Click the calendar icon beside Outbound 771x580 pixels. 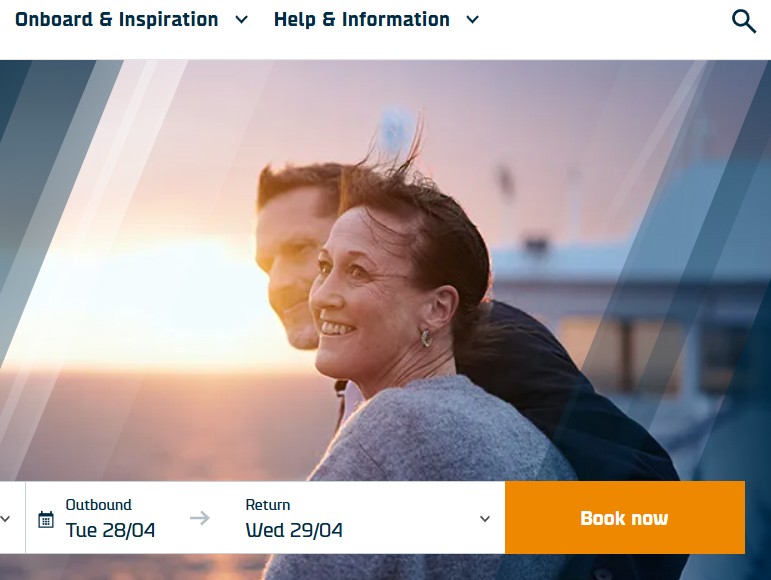pyautogui.click(x=46, y=519)
